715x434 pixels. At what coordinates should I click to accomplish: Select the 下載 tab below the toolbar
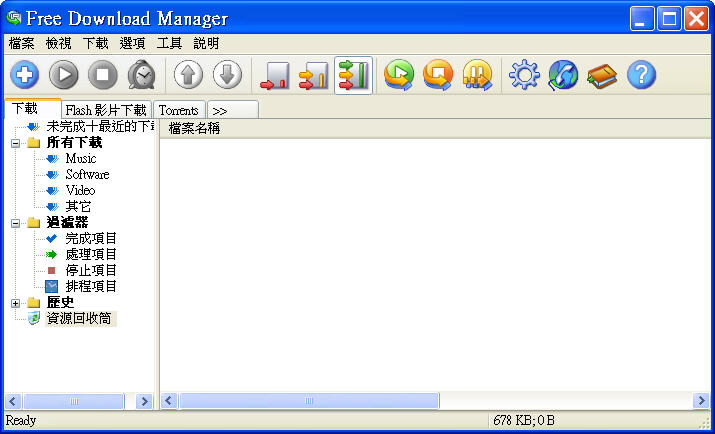[32, 108]
